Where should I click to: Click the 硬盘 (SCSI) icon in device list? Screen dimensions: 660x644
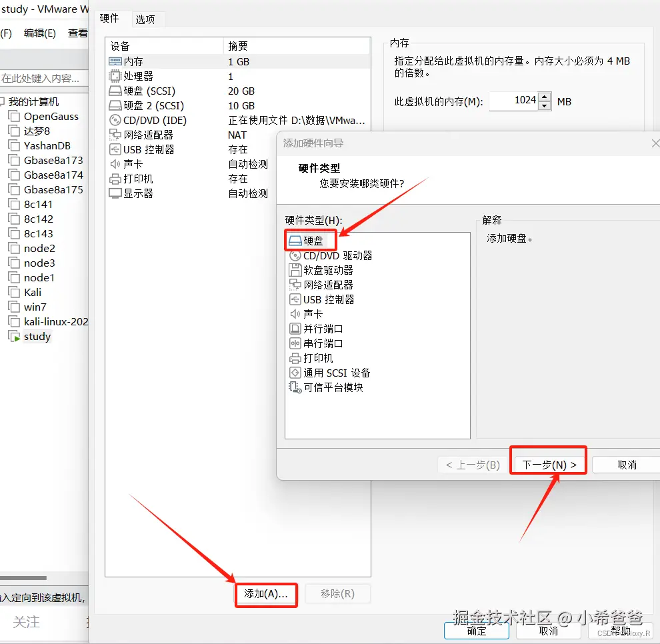tap(115, 91)
